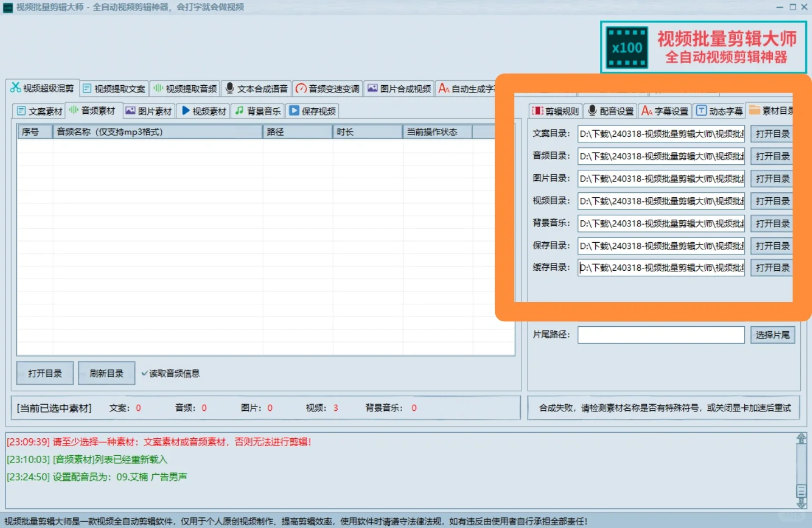The image size is (812, 528).
Task: Click the 选择片尾 button
Action: click(x=773, y=335)
